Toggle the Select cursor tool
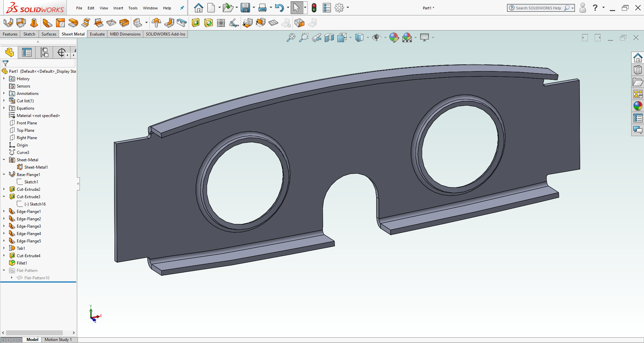The image size is (644, 343). [x=296, y=8]
